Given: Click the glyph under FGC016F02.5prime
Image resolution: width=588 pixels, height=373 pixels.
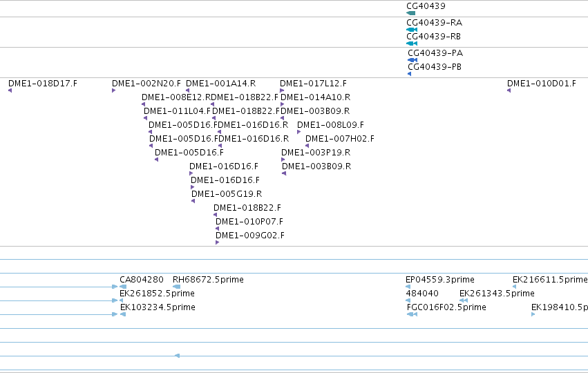Looking at the screenshot, I should [x=412, y=314].
